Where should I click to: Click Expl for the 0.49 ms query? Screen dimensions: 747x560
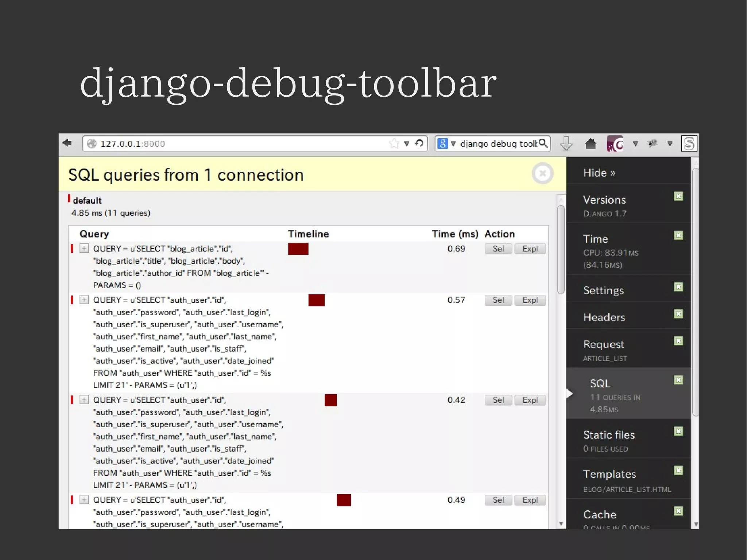tap(530, 500)
